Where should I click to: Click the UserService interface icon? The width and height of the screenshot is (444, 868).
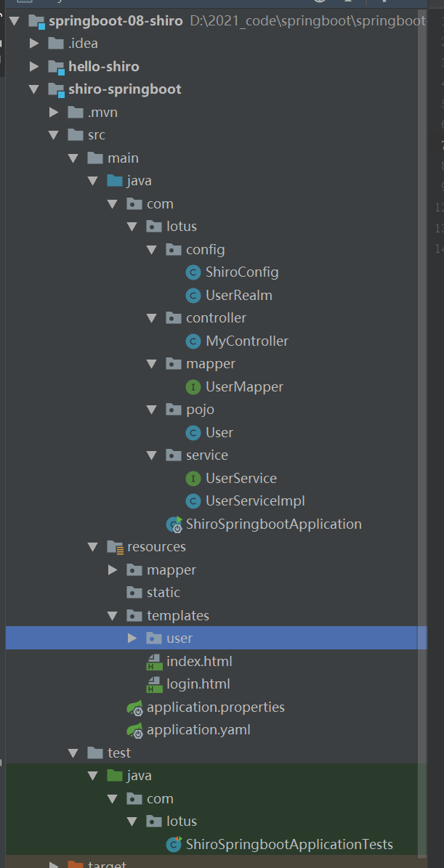[193, 479]
